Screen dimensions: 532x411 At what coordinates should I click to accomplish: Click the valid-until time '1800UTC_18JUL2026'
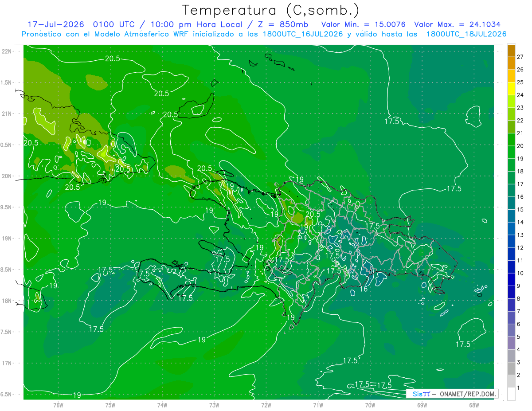[x=466, y=34]
